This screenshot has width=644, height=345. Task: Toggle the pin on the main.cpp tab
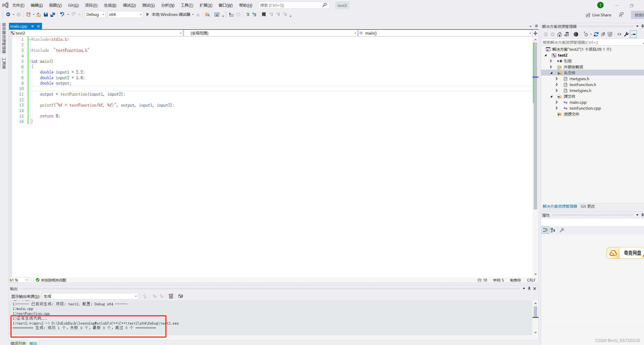(32, 26)
